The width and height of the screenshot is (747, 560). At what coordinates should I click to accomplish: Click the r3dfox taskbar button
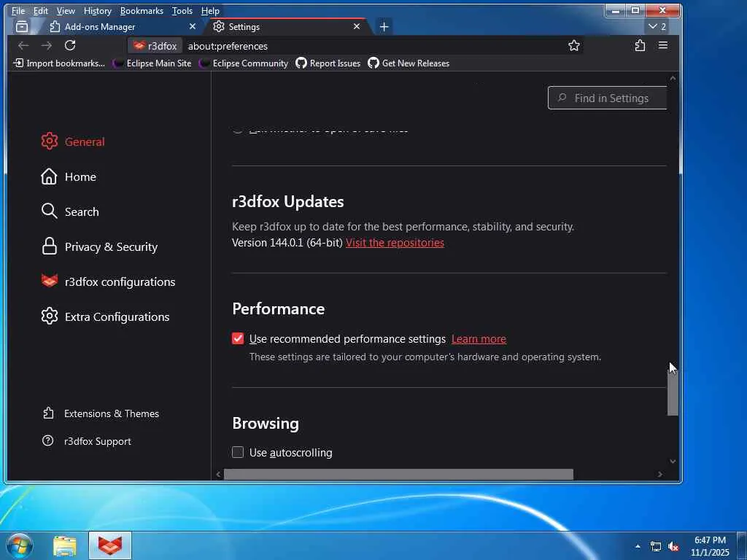tap(110, 546)
